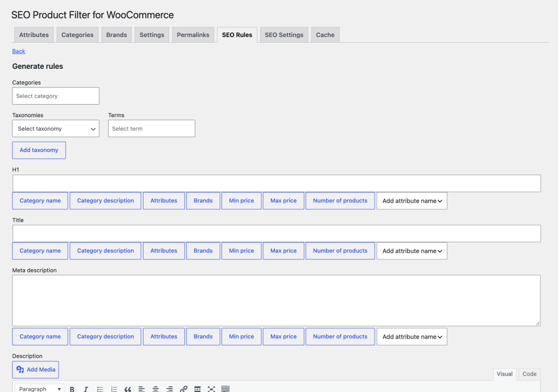Open the Select taxonomy dropdown
This screenshot has height=392, width=558.
click(x=56, y=129)
